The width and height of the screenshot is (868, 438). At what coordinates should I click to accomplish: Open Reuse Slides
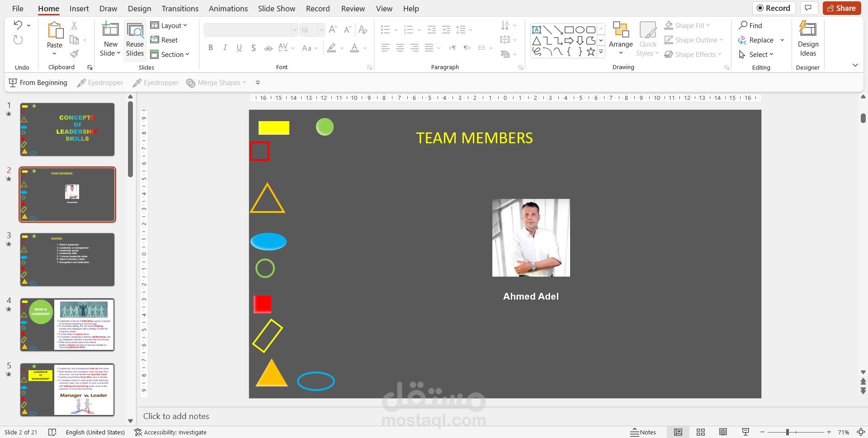tap(135, 40)
